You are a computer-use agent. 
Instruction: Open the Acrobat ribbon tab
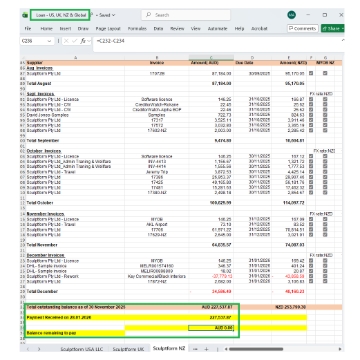(x=259, y=29)
